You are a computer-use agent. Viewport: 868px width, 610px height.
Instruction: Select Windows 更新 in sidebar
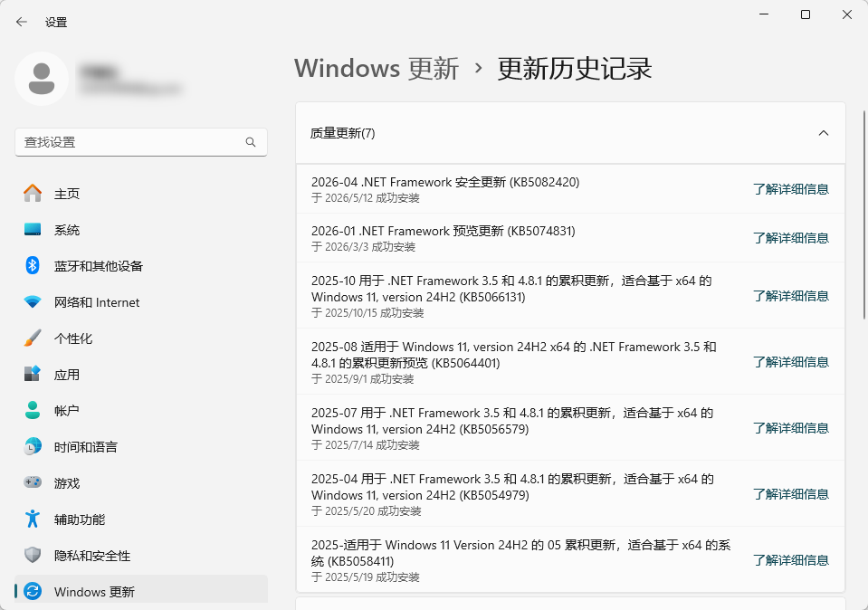coord(141,591)
